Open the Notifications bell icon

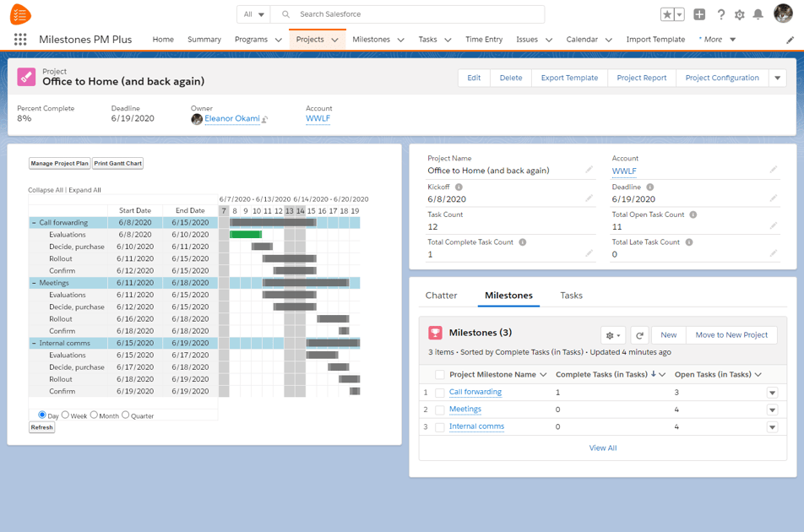coord(758,14)
